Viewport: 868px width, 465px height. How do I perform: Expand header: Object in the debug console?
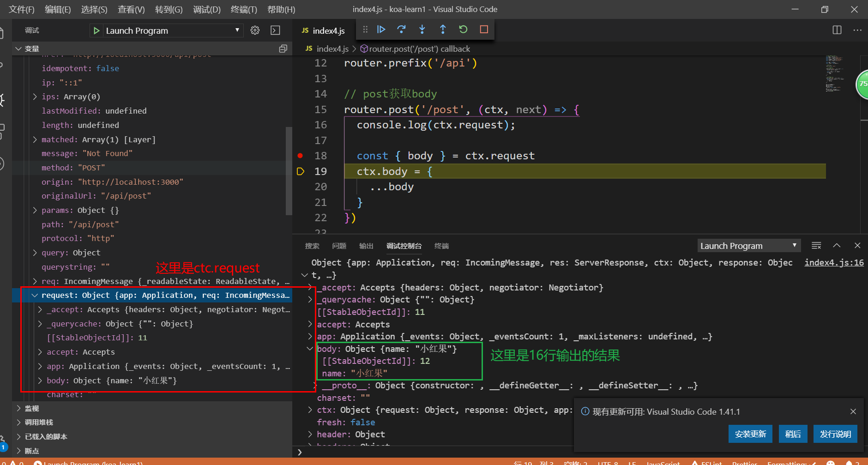pyautogui.click(x=310, y=434)
